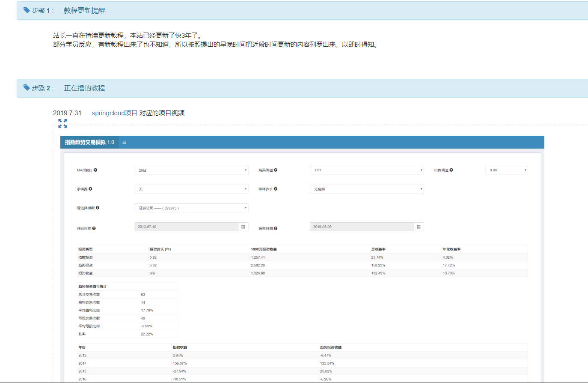588x383 pixels.
Task: Click the value 1,257.41
Action: click(x=258, y=257)
